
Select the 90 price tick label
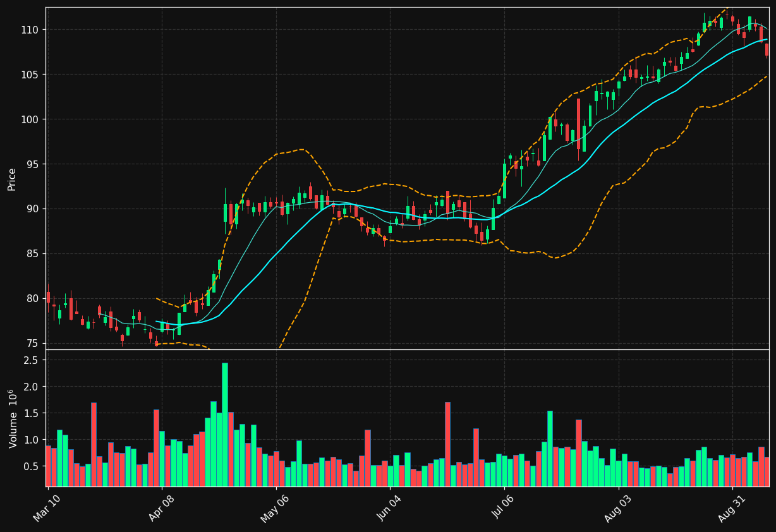point(32,209)
